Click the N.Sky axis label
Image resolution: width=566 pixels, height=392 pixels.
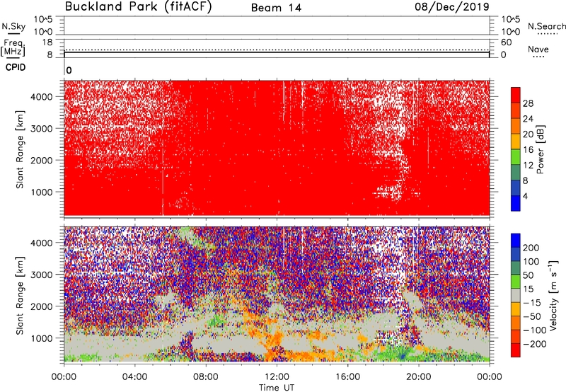[13, 26]
